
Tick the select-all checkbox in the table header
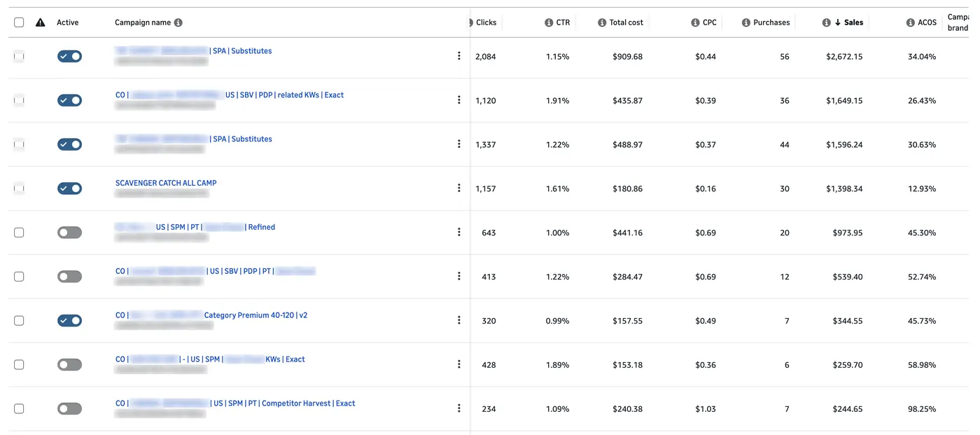point(19,22)
